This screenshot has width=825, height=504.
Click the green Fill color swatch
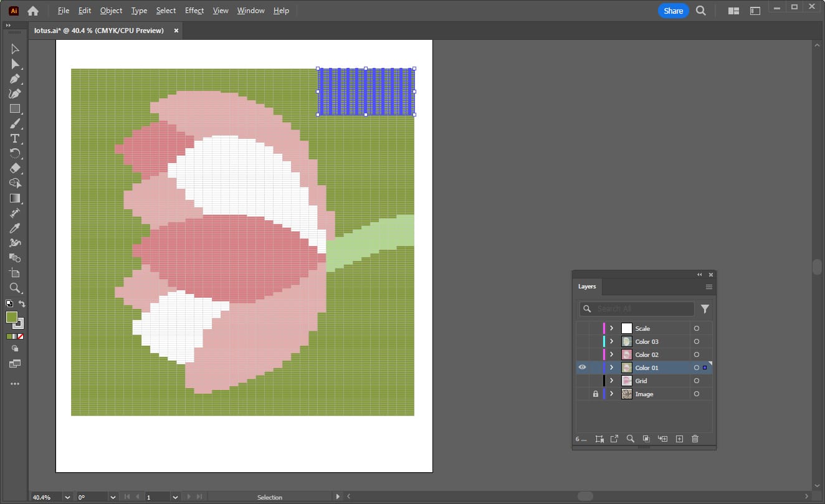(12, 317)
